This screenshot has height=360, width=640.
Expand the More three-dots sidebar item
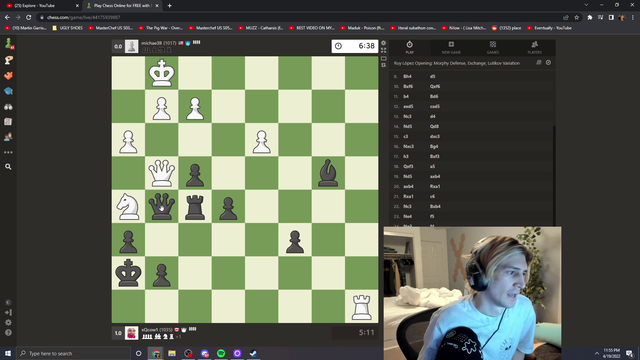tap(8, 152)
